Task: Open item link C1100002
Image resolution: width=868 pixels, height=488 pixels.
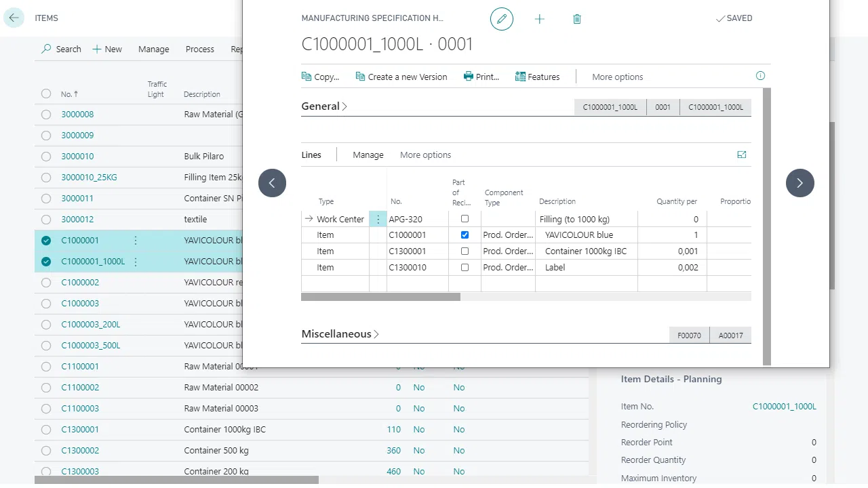Action: pos(80,388)
